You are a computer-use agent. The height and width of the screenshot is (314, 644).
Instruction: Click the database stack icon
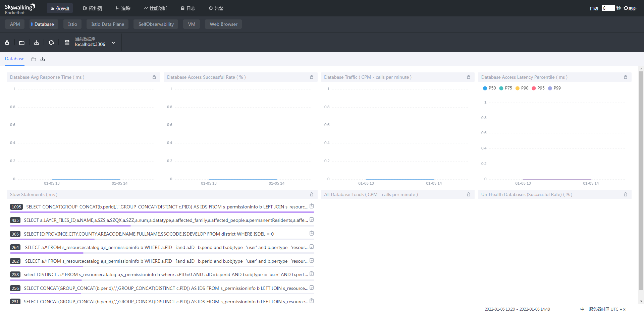point(67,42)
